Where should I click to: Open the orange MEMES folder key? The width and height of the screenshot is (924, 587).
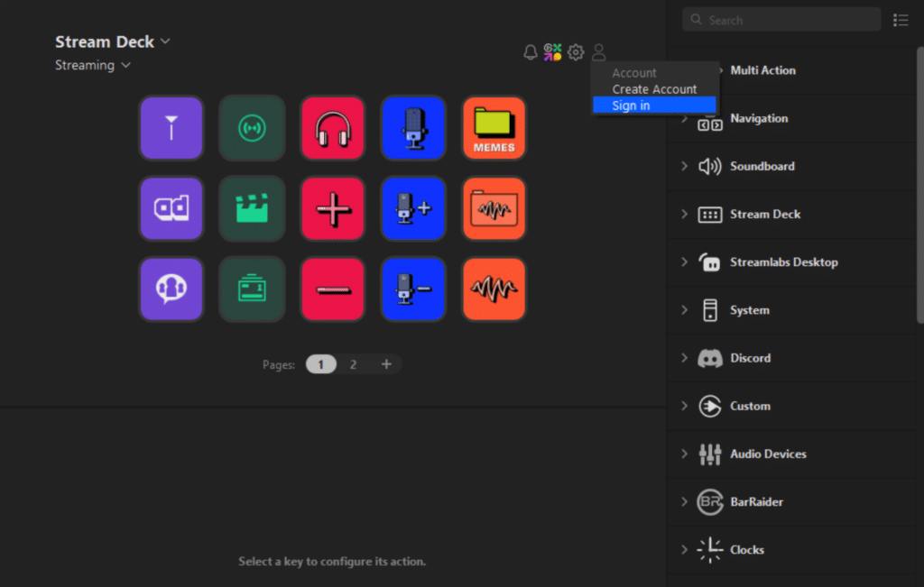click(x=494, y=128)
